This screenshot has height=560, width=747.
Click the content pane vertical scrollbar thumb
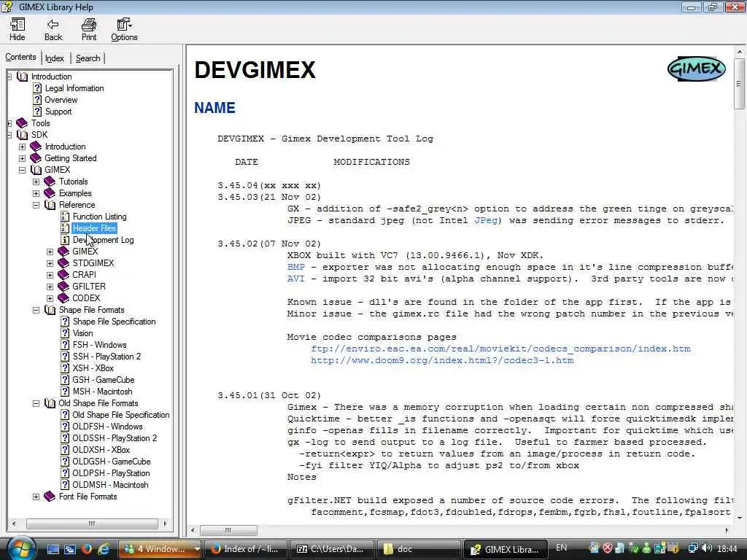739,84
